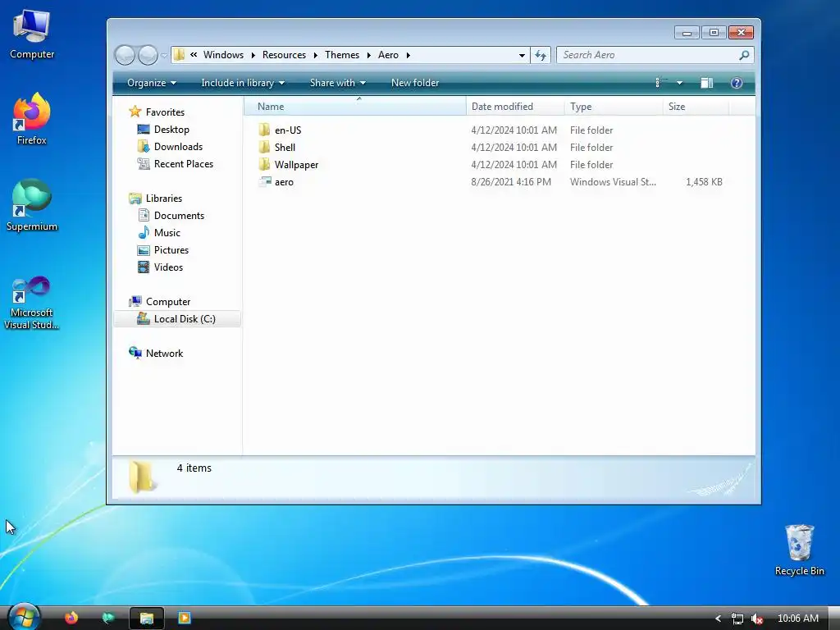
Task: Sort by the Date modified column header
Action: [x=515, y=107]
